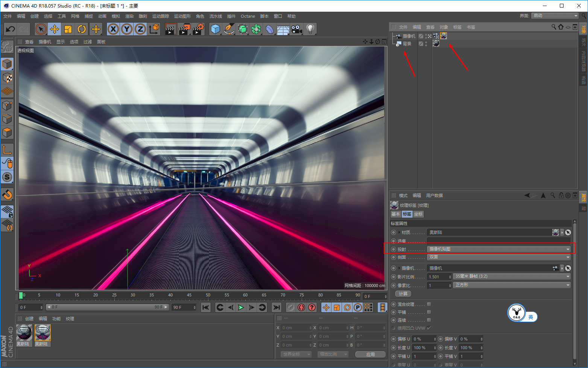
Task: Select the 背景 object in object manager
Action: (407, 44)
